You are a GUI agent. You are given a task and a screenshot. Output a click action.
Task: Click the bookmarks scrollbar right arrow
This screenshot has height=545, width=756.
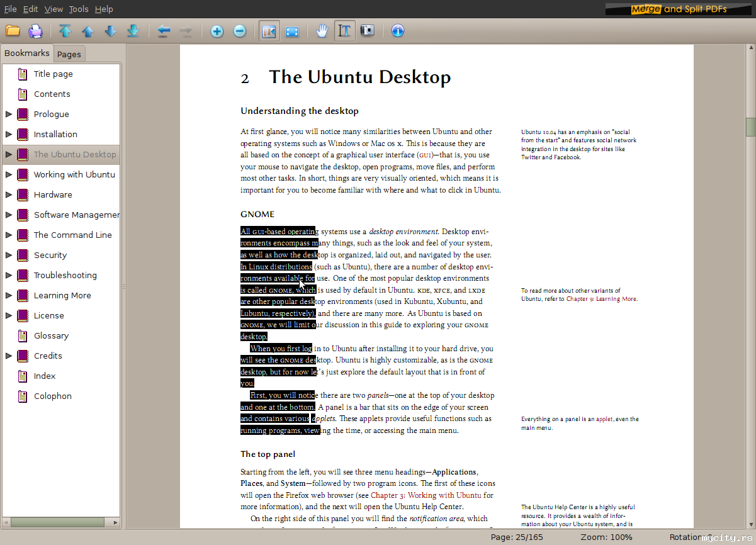tap(115, 522)
